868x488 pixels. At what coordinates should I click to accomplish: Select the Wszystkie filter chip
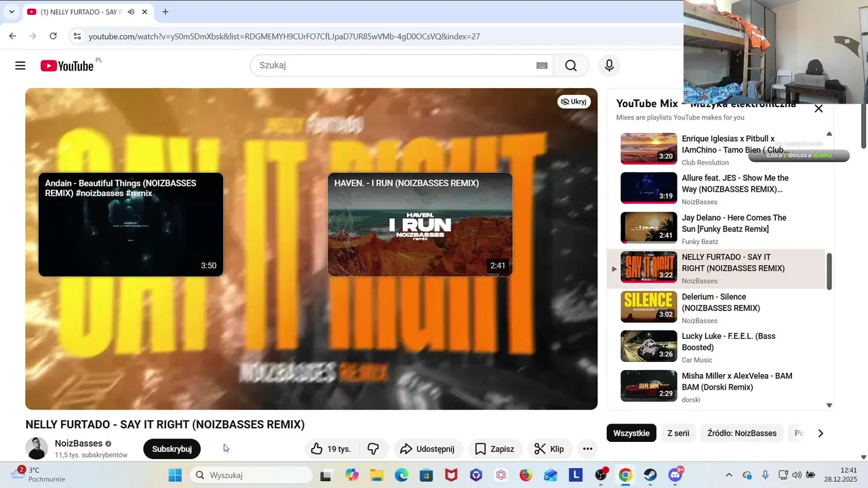tap(631, 433)
